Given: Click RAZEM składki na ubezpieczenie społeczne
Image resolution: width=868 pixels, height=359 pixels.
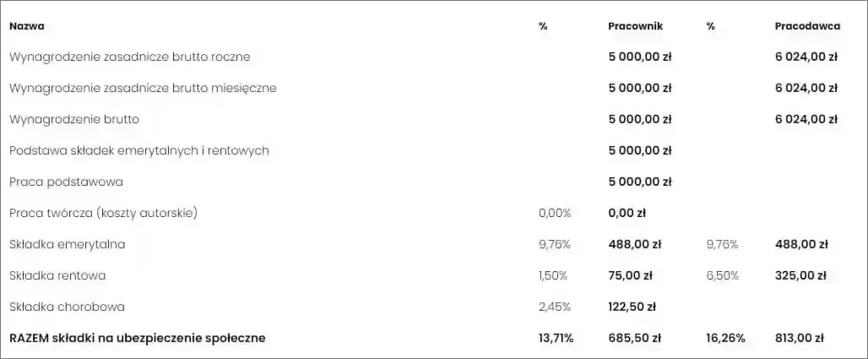Looking at the screenshot, I should click(x=138, y=338).
